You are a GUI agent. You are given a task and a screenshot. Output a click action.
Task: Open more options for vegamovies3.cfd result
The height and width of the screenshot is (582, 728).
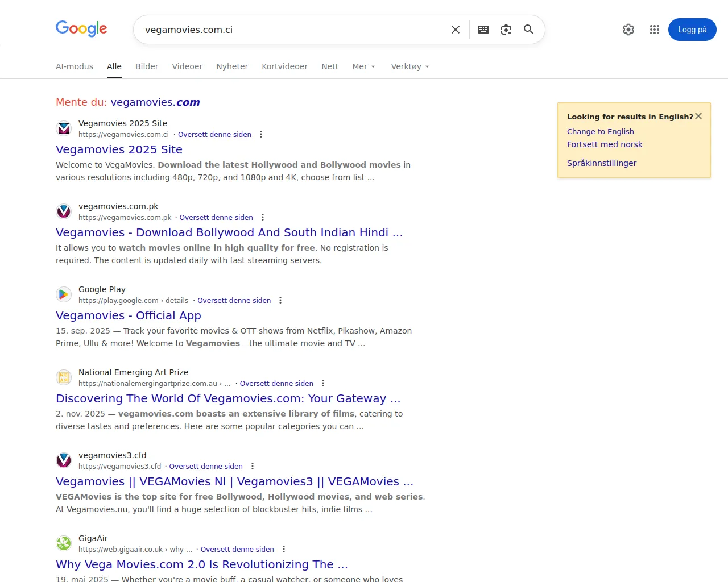[253, 467]
